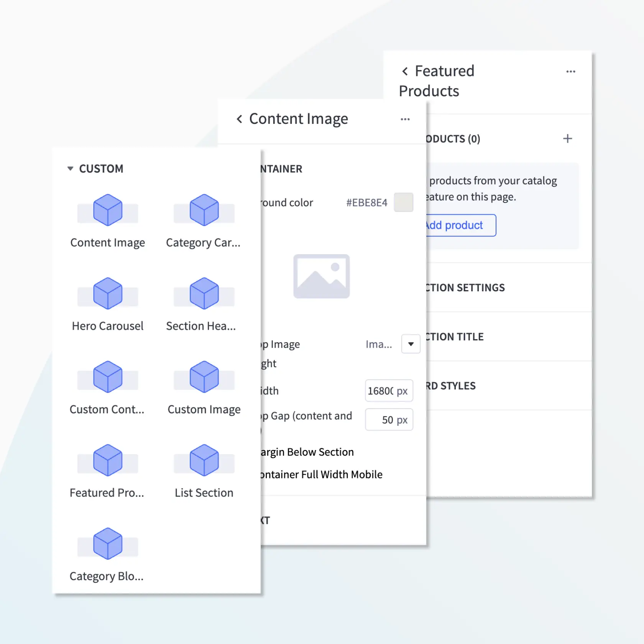Open Featured Products more options menu

click(x=570, y=72)
